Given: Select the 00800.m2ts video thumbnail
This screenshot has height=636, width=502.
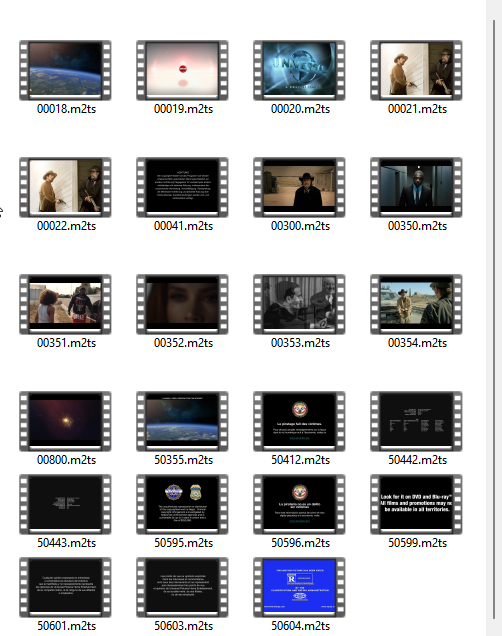Looking at the screenshot, I should [65, 421].
